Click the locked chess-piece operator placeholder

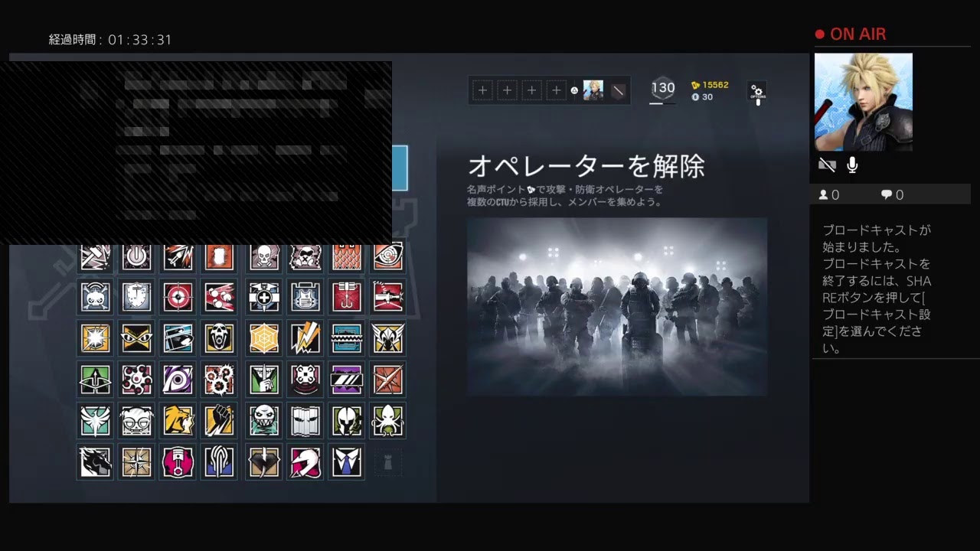pos(388,462)
